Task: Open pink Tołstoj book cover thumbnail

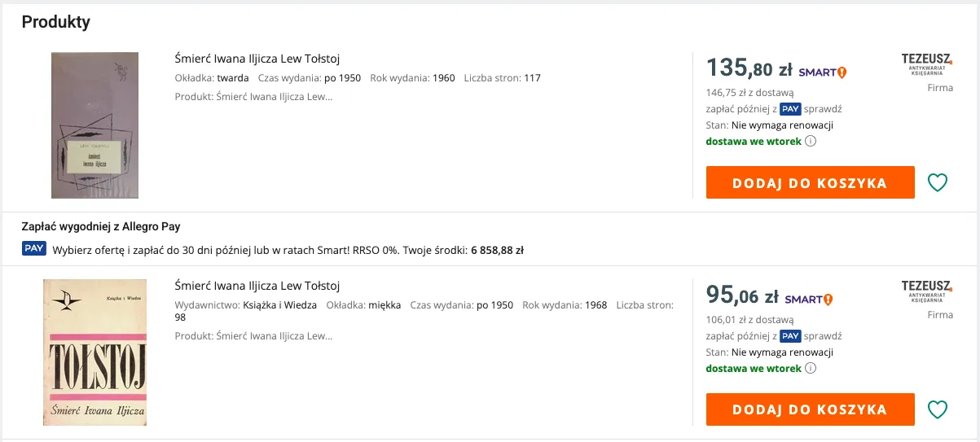Action: point(94,352)
